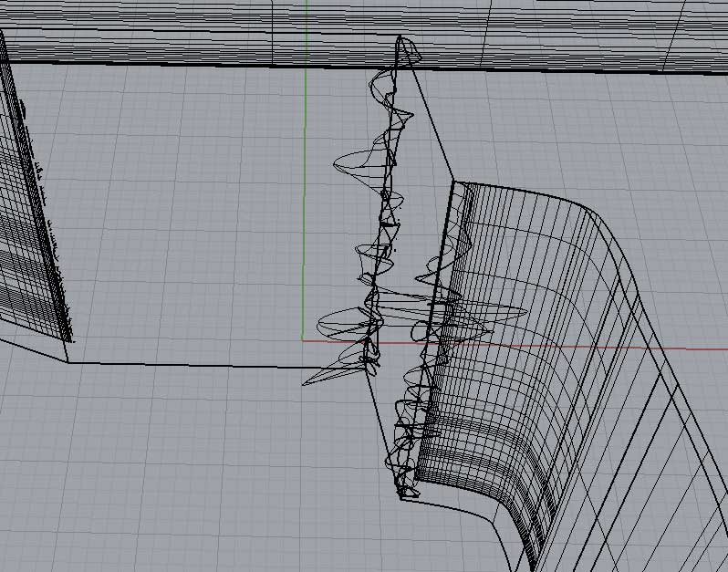Select the dense horizontal-lined surface at top
The height and width of the screenshot is (572, 728).
pos(364,35)
